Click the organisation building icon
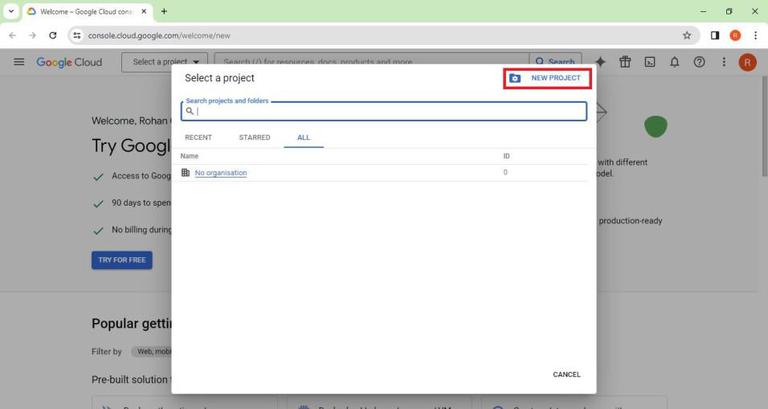This screenshot has height=409, width=768. point(185,172)
